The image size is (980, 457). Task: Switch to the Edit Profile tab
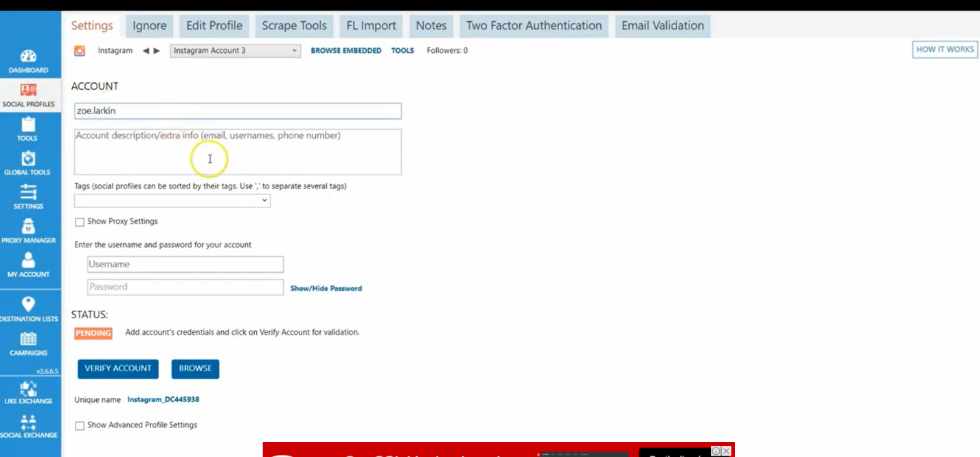tap(214, 25)
